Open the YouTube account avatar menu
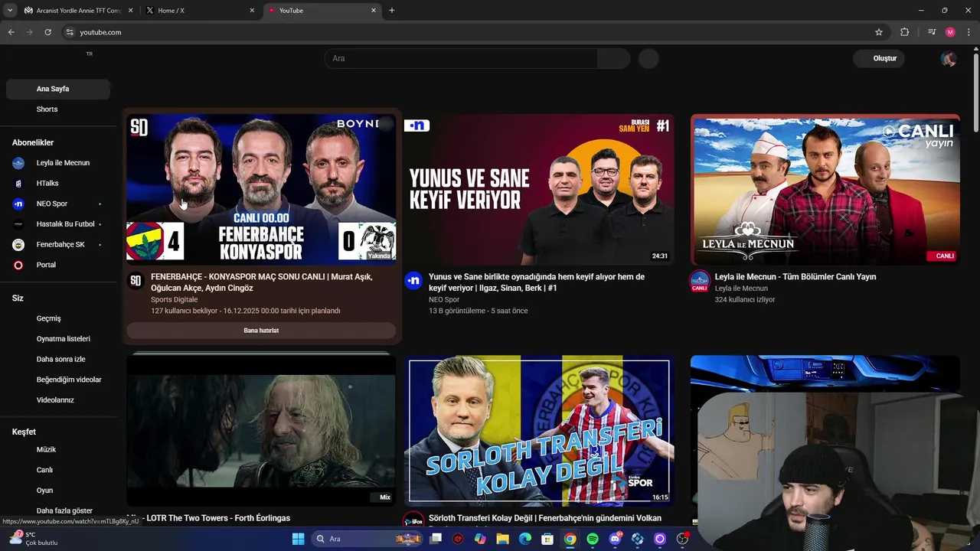 (949, 58)
